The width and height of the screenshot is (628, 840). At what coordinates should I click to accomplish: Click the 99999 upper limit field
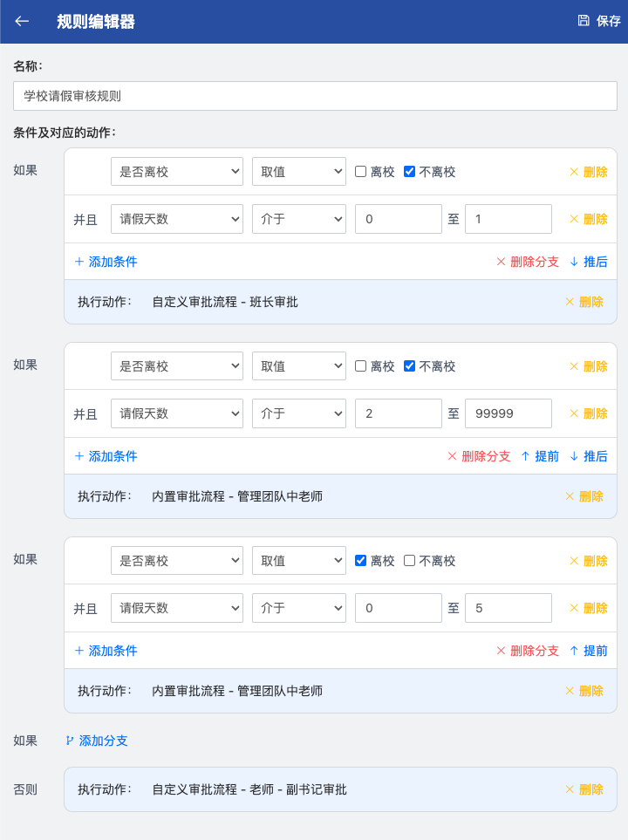click(x=509, y=413)
